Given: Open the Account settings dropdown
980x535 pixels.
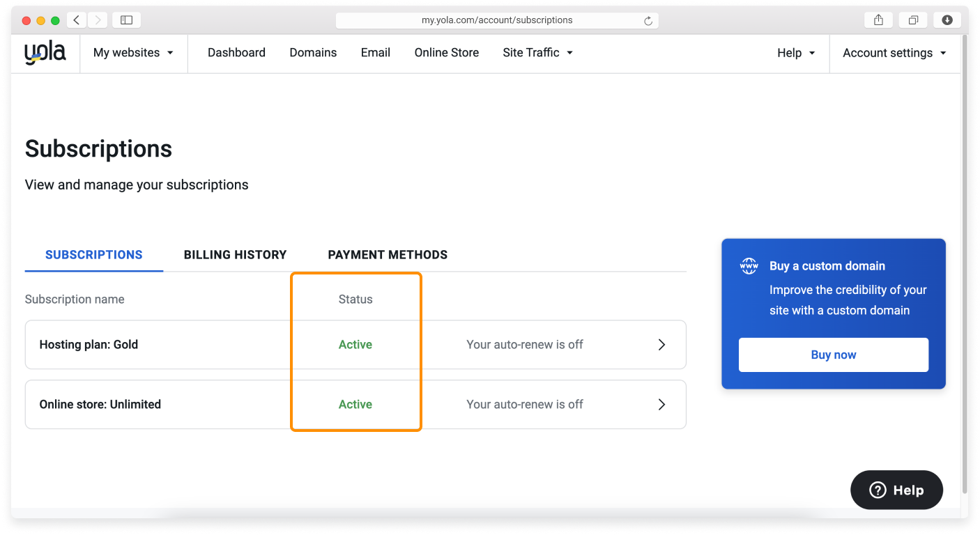Looking at the screenshot, I should click(x=894, y=52).
